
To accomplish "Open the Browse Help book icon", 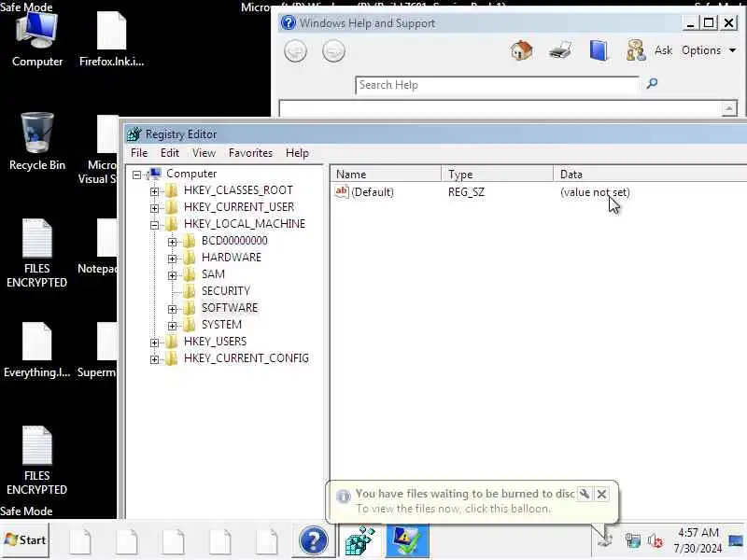I will (599, 50).
